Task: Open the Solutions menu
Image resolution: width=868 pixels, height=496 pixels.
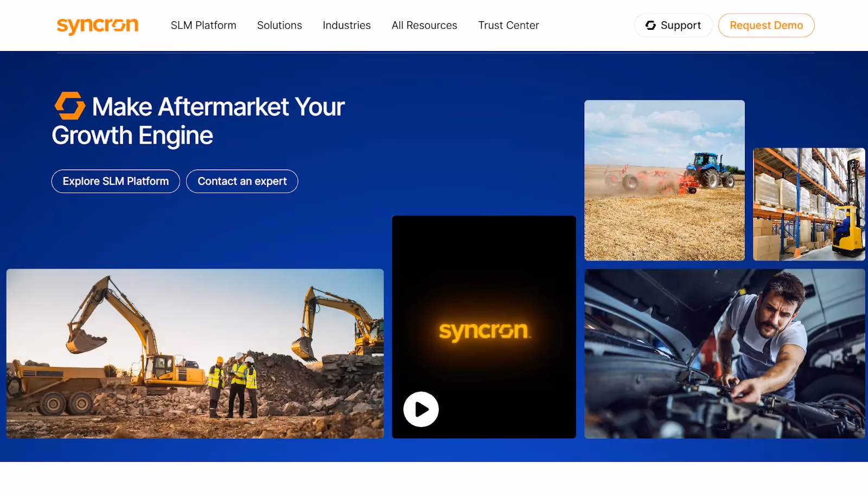Action: pyautogui.click(x=279, y=26)
